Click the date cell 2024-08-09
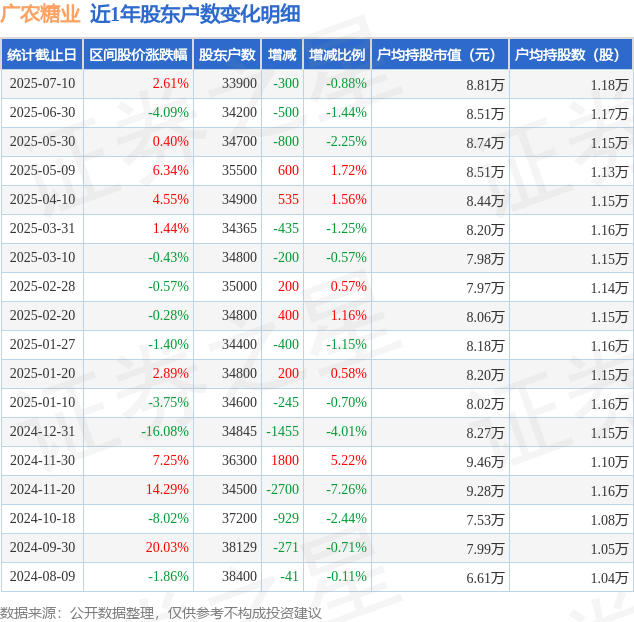Screen dimensions: 634x622 42,576
